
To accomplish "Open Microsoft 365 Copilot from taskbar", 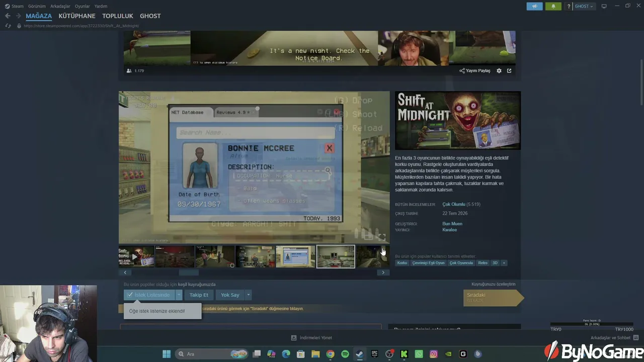I will (x=271, y=354).
